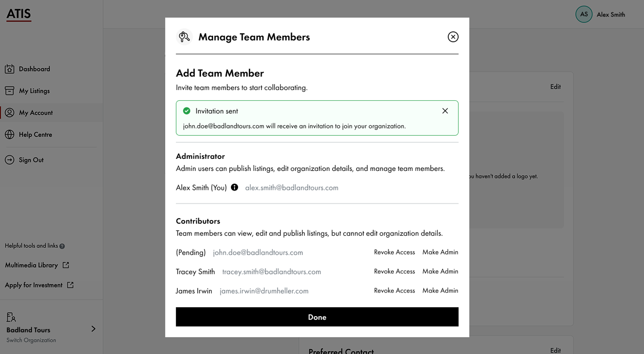Revoke access for James Irwin
Viewport: 644px width, 354px height.
[394, 291]
